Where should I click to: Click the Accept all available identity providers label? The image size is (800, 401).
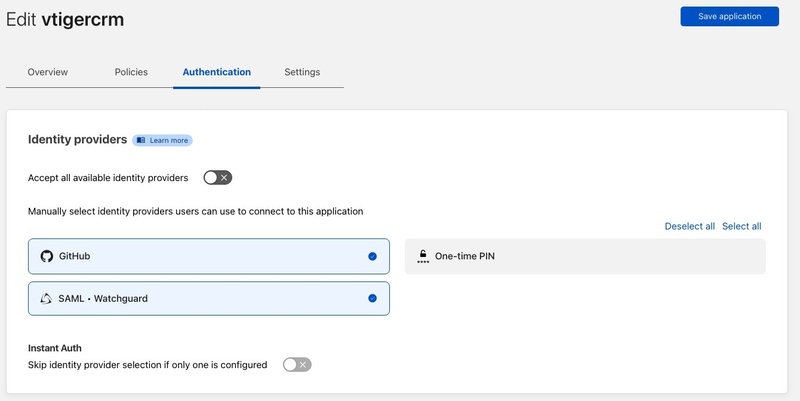click(x=108, y=178)
